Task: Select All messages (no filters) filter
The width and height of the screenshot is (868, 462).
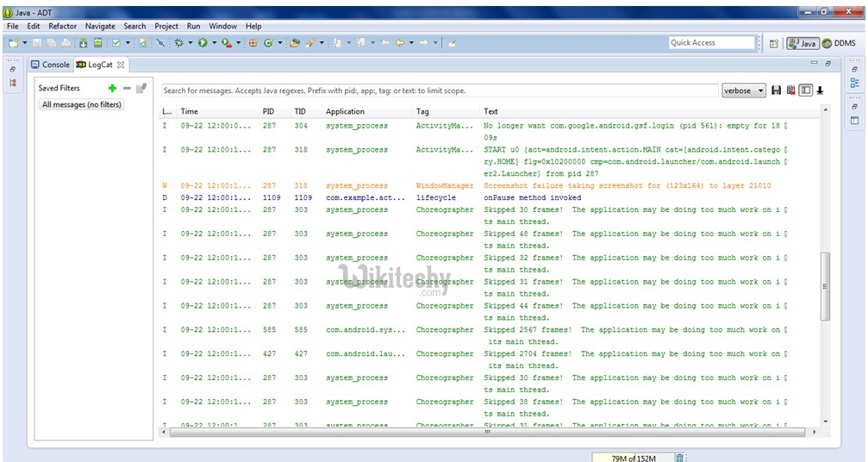Action: 82,104
